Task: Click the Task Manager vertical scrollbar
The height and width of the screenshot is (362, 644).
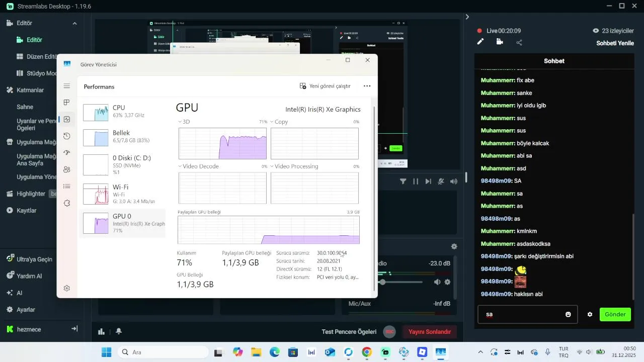Action: (x=374, y=199)
